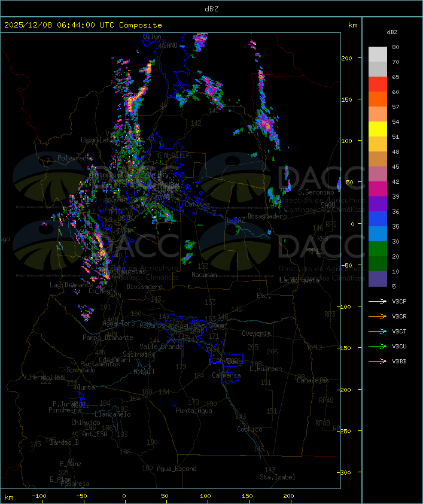Click the Carmensa place label
The image size is (423, 504).
pos(226,375)
